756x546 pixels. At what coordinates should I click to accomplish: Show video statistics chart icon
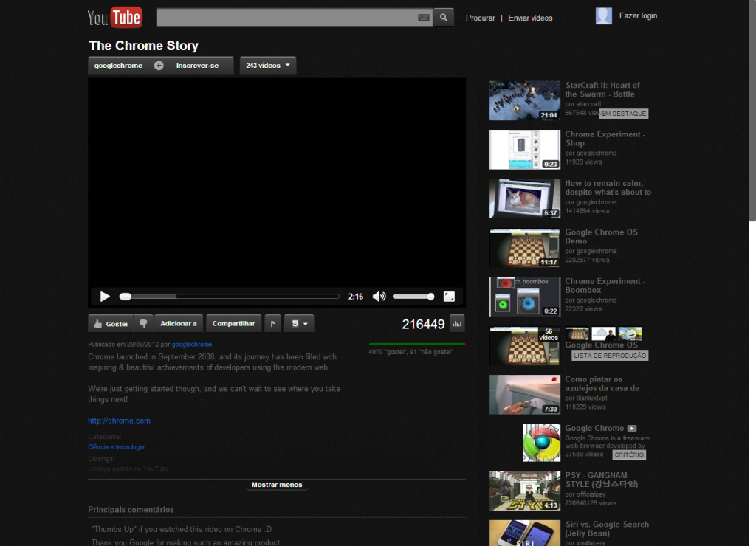pos(457,323)
